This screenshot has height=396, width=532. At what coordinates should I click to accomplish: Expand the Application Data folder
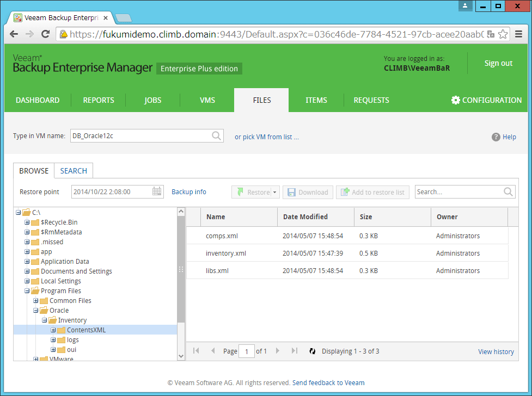[x=27, y=262]
